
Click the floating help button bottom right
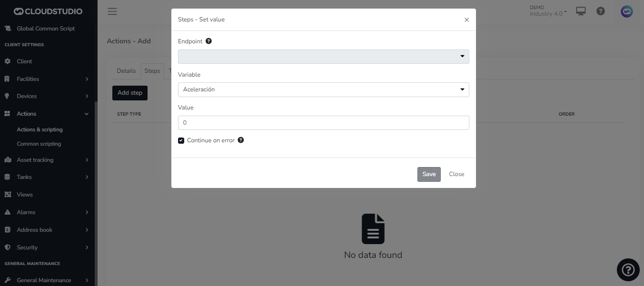[628, 269]
